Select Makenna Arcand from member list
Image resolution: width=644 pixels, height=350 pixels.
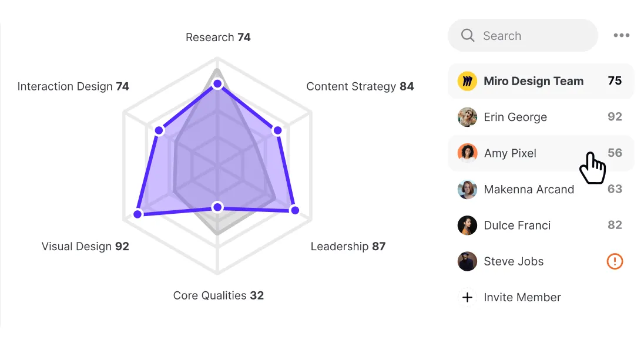pos(529,189)
